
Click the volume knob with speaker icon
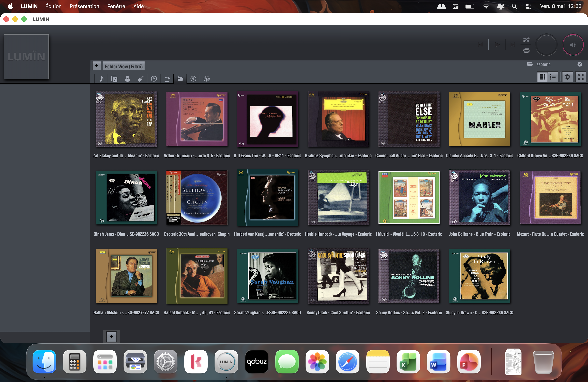point(573,45)
